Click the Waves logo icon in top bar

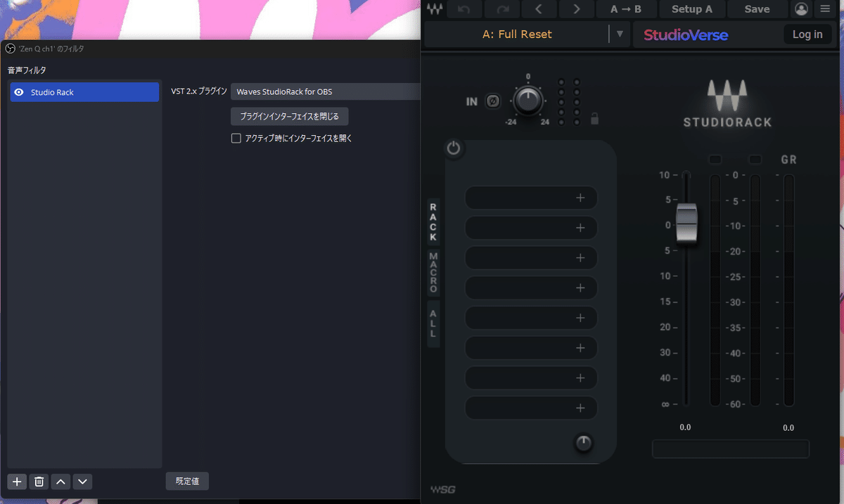435,9
